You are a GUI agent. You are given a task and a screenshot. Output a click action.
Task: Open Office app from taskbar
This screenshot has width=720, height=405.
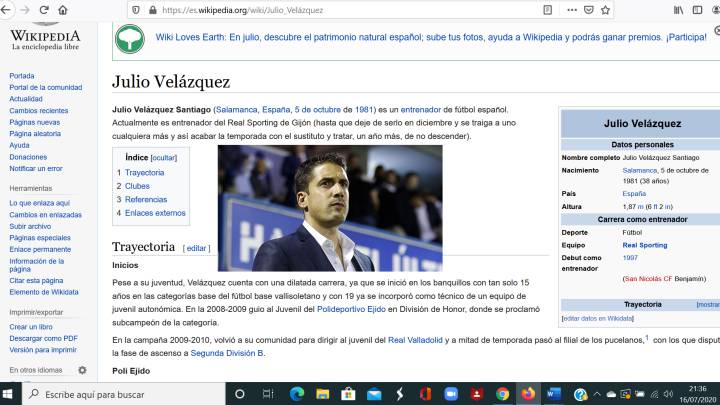point(425,394)
